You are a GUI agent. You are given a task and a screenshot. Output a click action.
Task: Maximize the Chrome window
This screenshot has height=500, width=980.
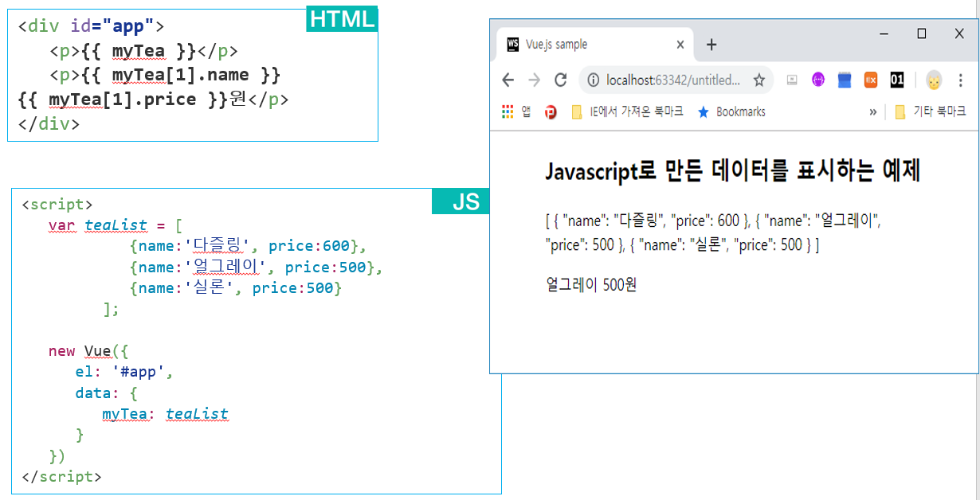(x=922, y=33)
